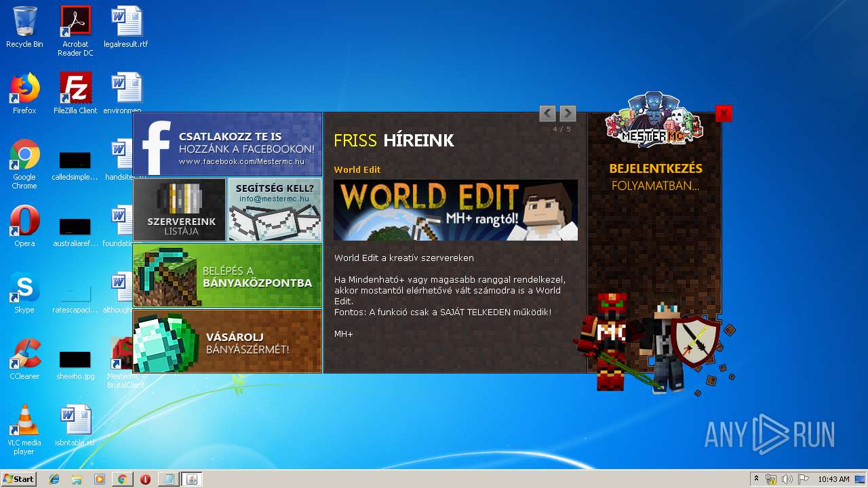Open ratescapaci file icon
Screen dimensions: 868x488
tap(75, 297)
